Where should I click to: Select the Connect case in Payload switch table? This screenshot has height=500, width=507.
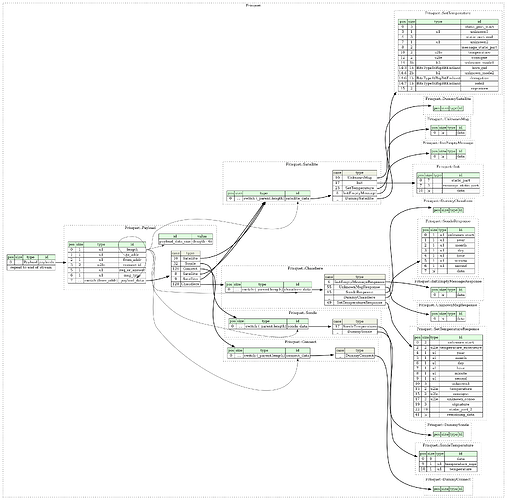(x=190, y=269)
